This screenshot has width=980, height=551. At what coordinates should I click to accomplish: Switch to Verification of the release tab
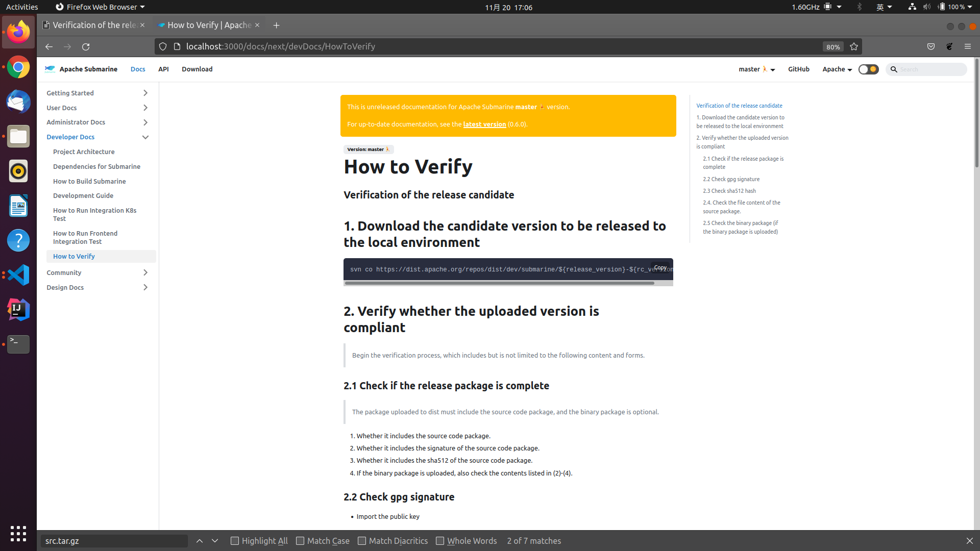click(94, 25)
